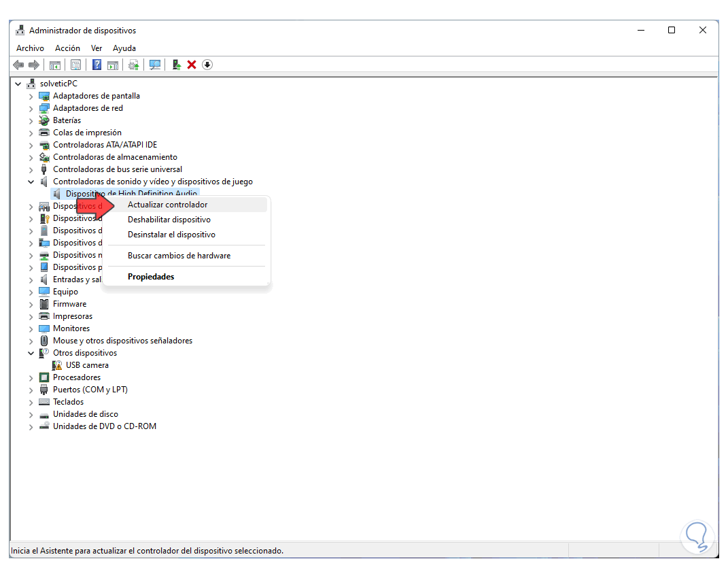Click the circled down-arrow disable device icon
This screenshot has height=578, width=728.
[x=207, y=65]
